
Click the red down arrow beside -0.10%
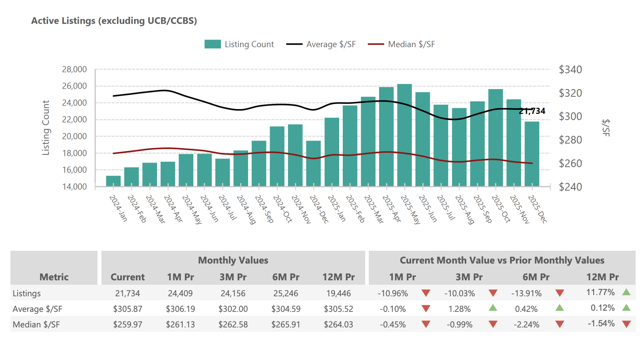[x=426, y=309]
